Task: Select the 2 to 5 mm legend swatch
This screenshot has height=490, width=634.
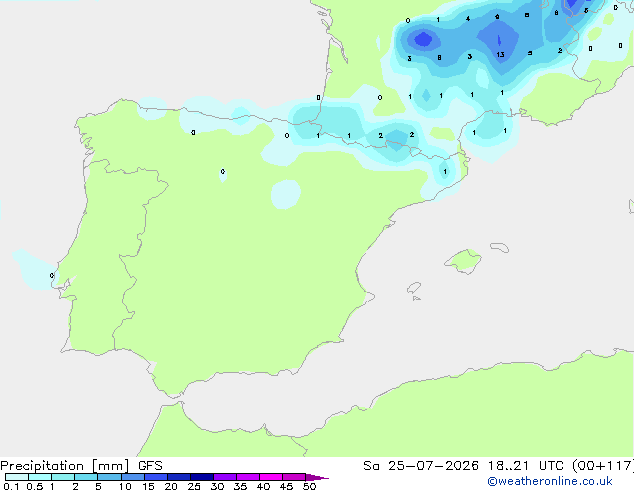Action: 86,477
